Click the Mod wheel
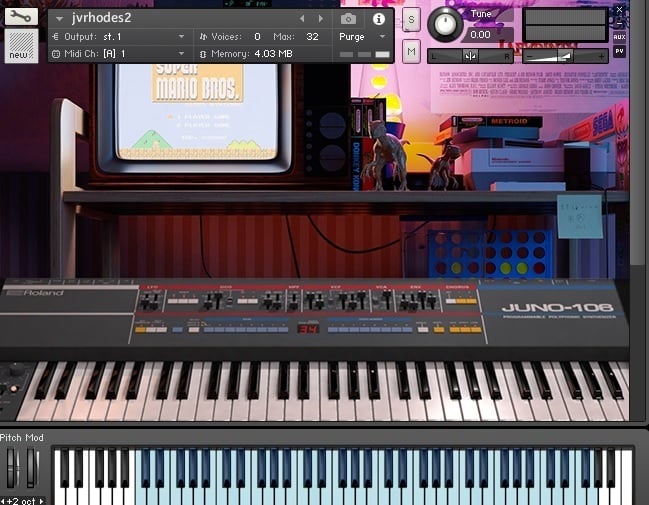This screenshot has width=649, height=505. [x=32, y=469]
